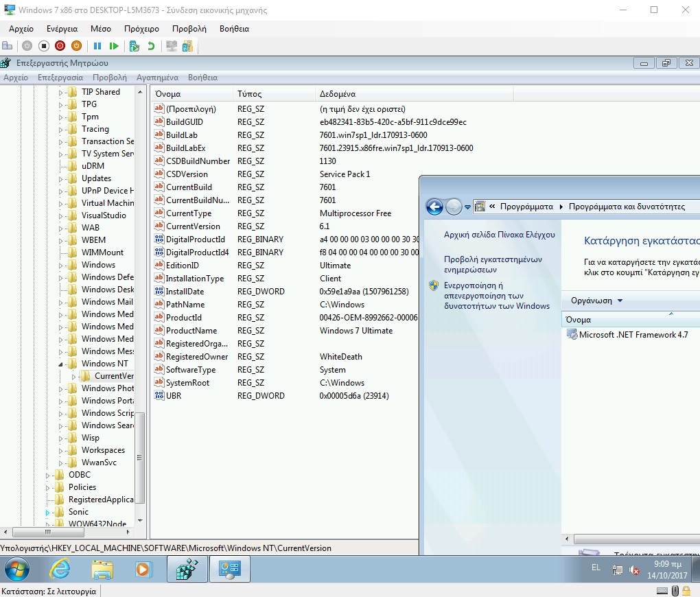Screen dimensions: 700x597
Task: Click the registry tree scroll up arrow
Action: pyautogui.click(x=140, y=92)
